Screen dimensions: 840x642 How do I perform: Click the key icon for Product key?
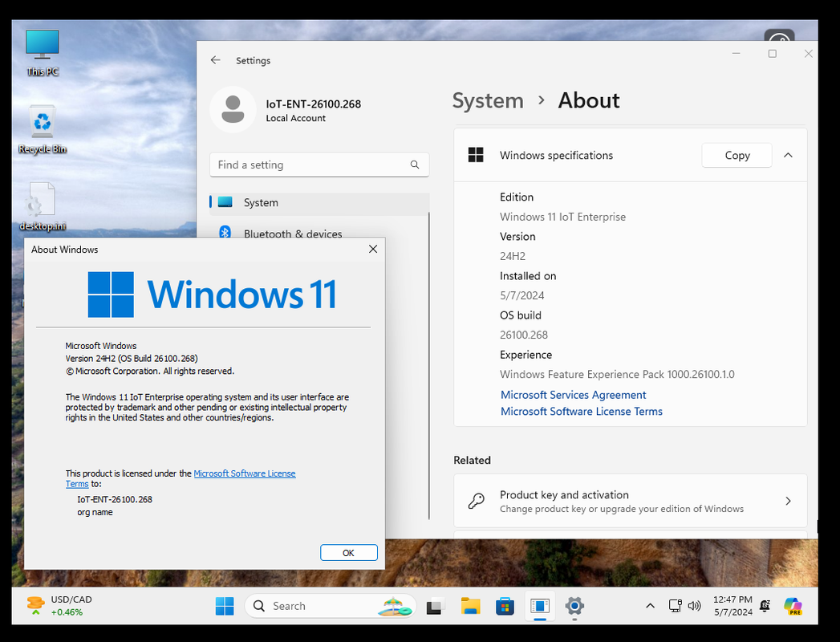click(x=476, y=501)
